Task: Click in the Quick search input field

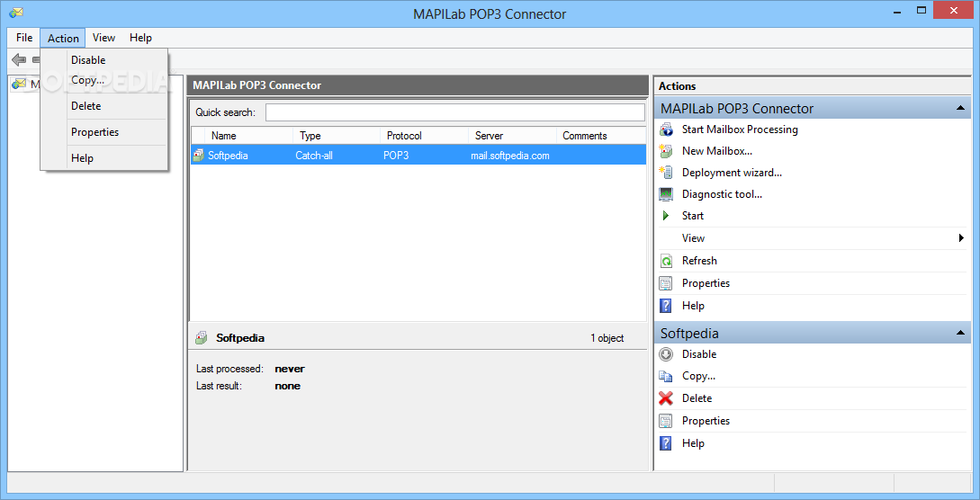Action: coord(455,112)
